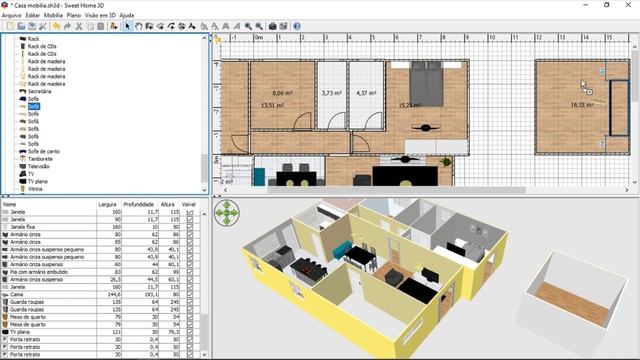Select the highlighted Sofá catalog item

pyautogui.click(x=34, y=107)
